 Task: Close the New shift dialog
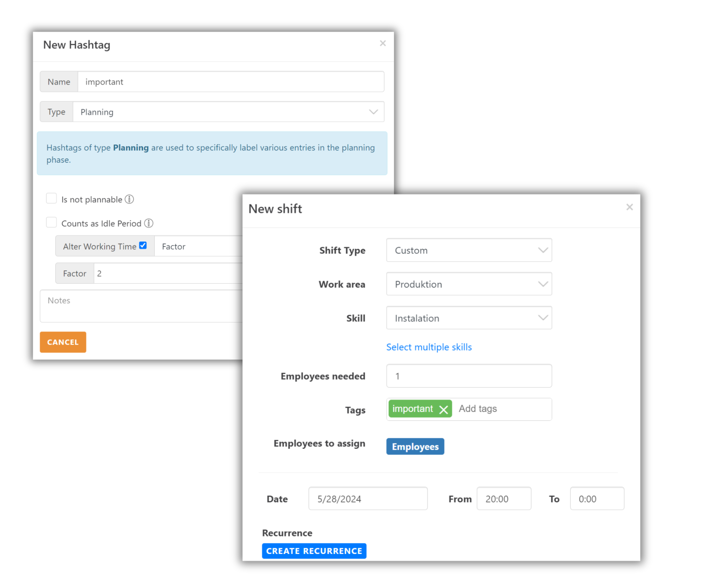pos(629,207)
